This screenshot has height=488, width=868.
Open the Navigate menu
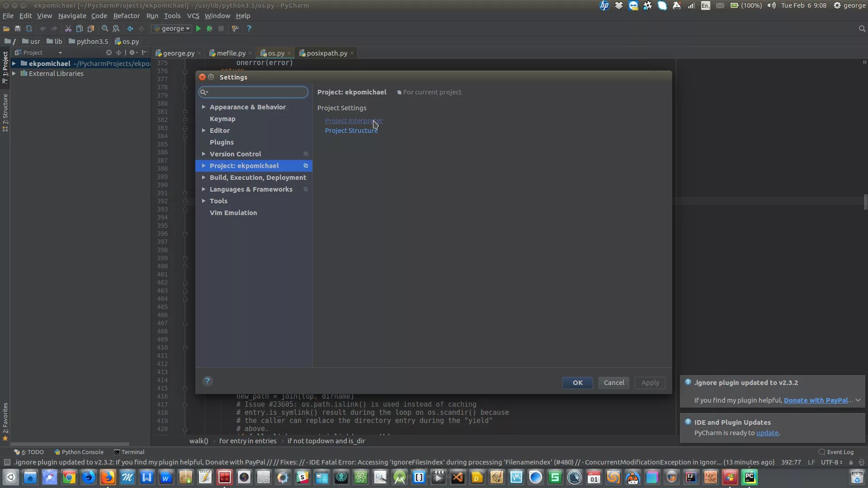pyautogui.click(x=72, y=16)
